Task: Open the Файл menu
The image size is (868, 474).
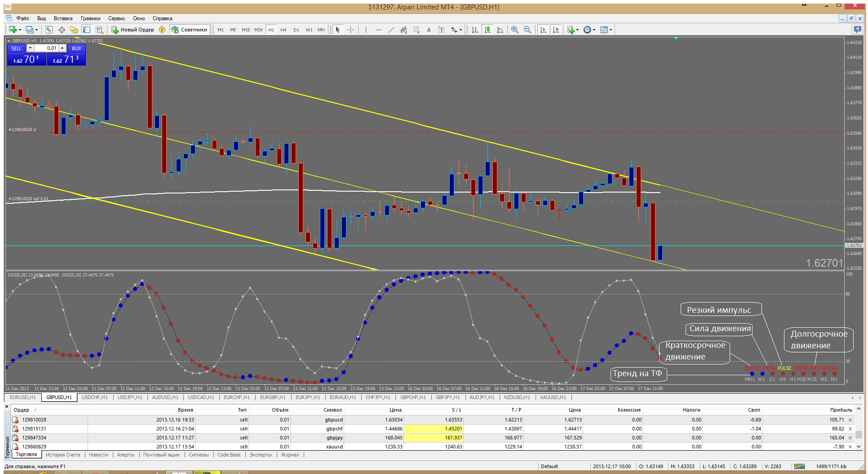Action: coord(22,18)
